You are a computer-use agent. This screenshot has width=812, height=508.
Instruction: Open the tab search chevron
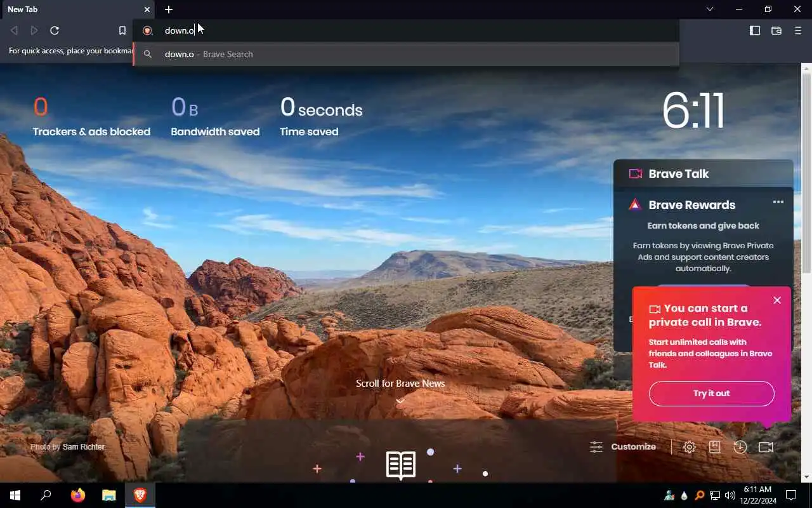[710, 9]
